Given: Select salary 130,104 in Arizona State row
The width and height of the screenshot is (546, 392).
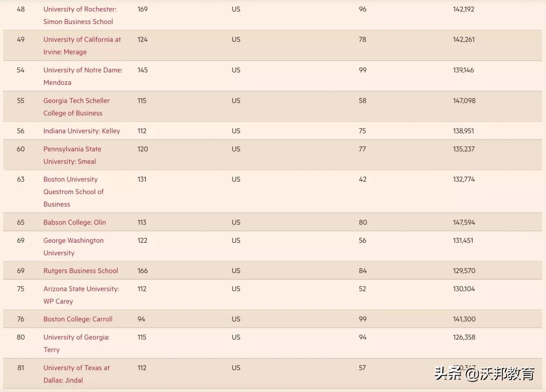Looking at the screenshot, I should [x=464, y=289].
